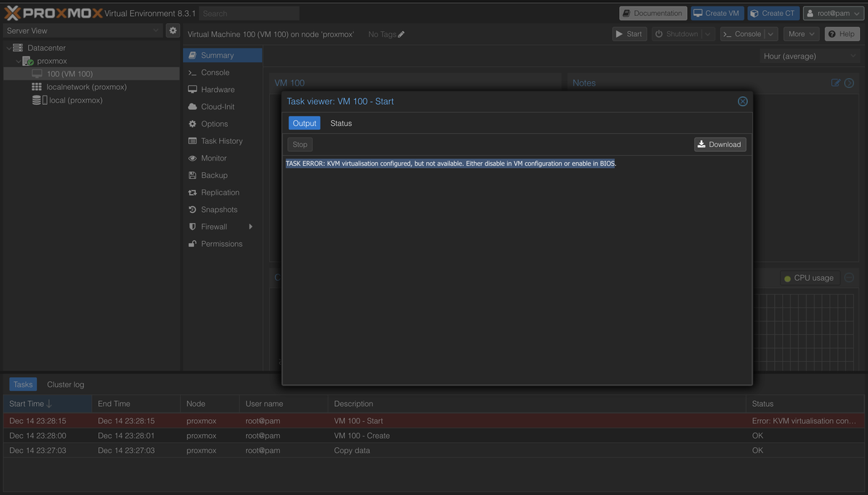
Task: Click the Shutdown button
Action: [676, 34]
